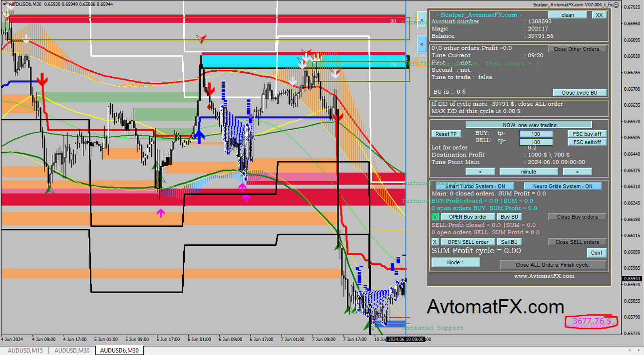Click the SUM Profit cycle = 0.00 text
Viewport: 644px width, 355px height.
point(476,251)
